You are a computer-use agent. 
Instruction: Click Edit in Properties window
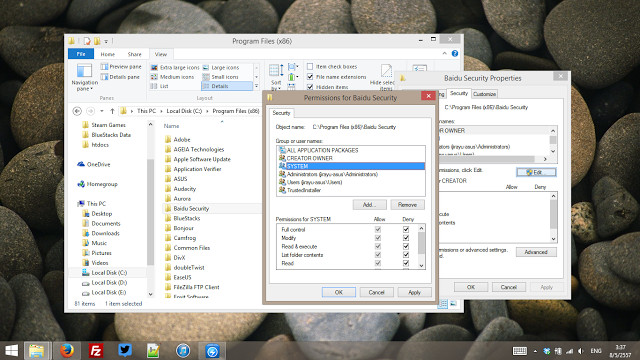536,172
